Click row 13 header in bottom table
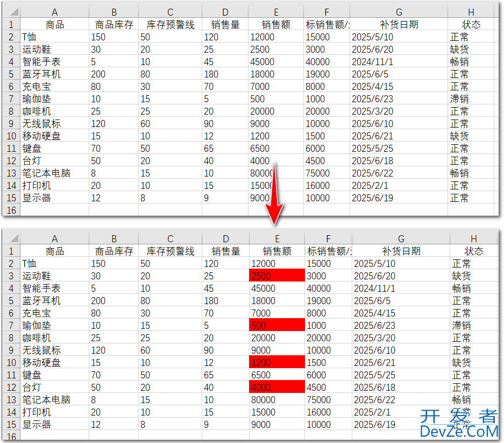This screenshot has width=504, height=443. point(11,400)
